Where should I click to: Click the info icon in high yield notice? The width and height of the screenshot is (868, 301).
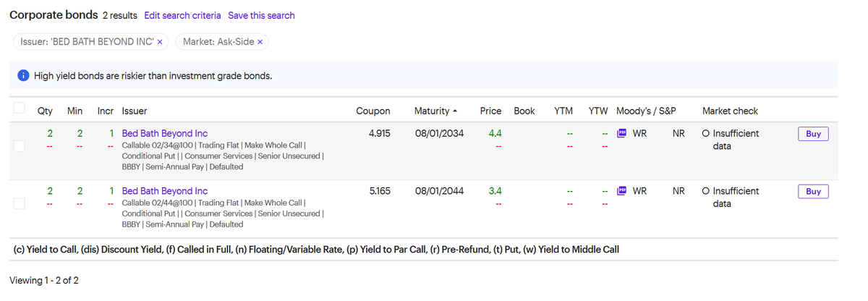[x=23, y=76]
